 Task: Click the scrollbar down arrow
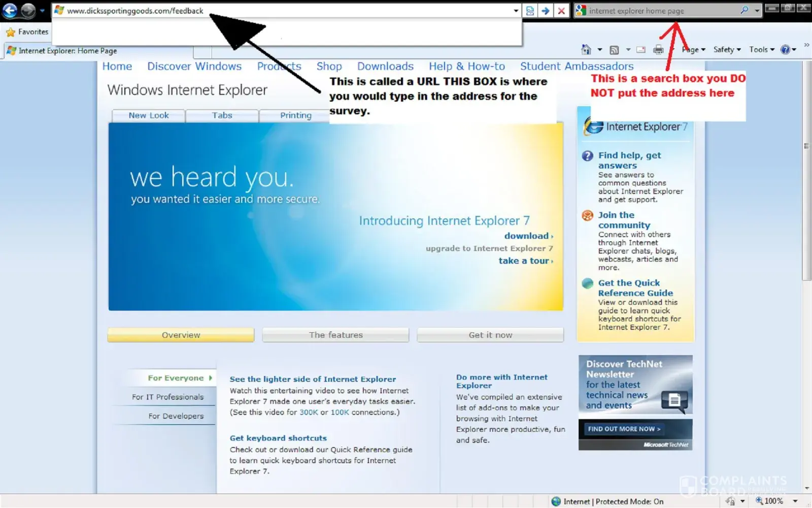[806, 489]
